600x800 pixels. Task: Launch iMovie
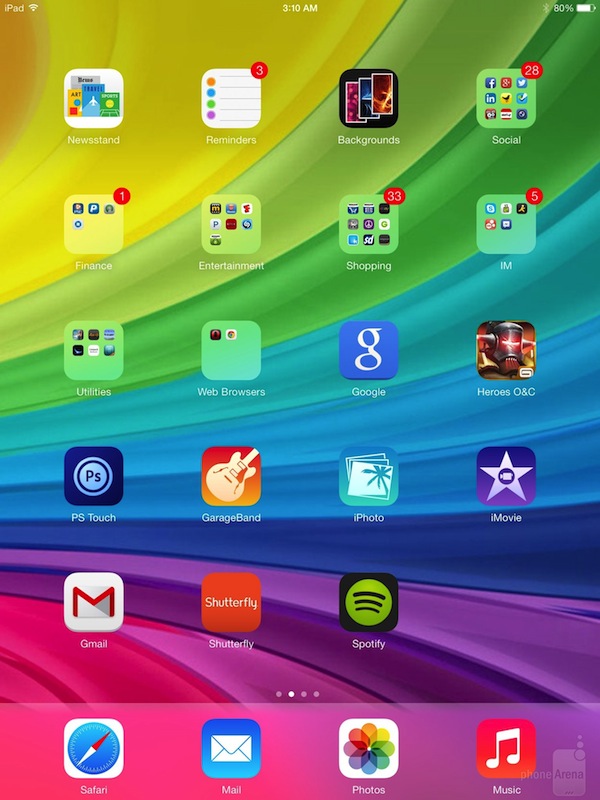tap(506, 477)
